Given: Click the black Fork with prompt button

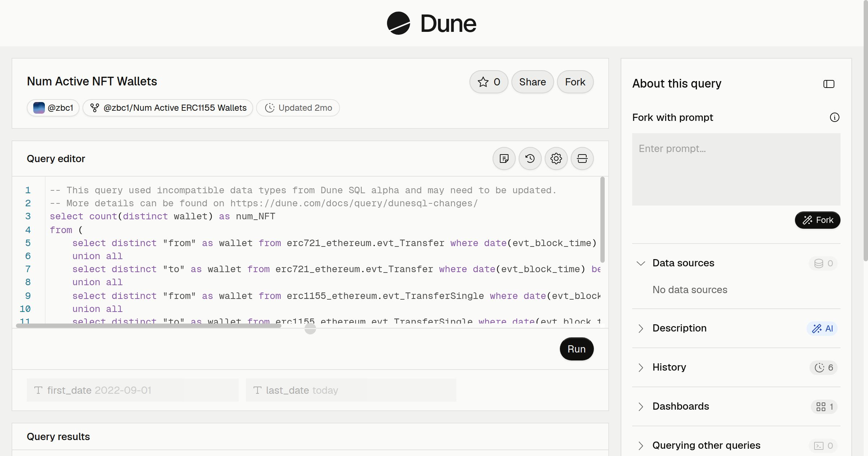Looking at the screenshot, I should (x=817, y=220).
